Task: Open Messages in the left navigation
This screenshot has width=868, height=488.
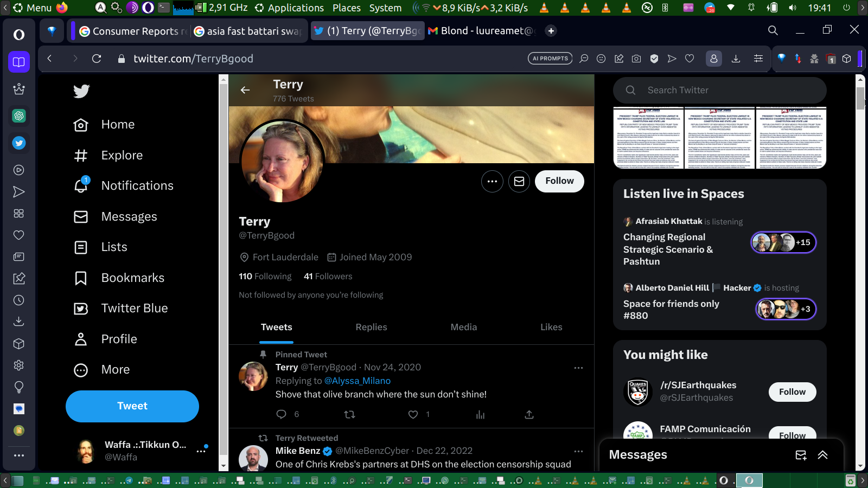Action: [x=115, y=217]
